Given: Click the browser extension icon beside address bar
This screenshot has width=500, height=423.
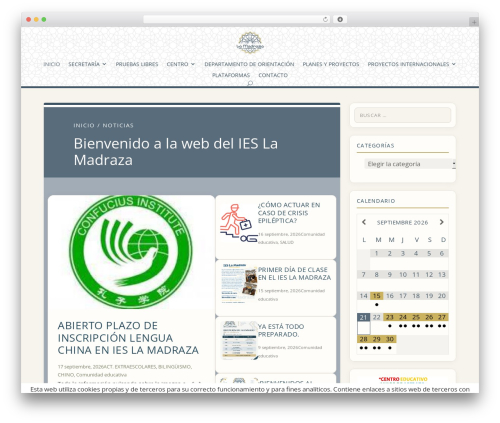Looking at the screenshot, I should (340, 19).
